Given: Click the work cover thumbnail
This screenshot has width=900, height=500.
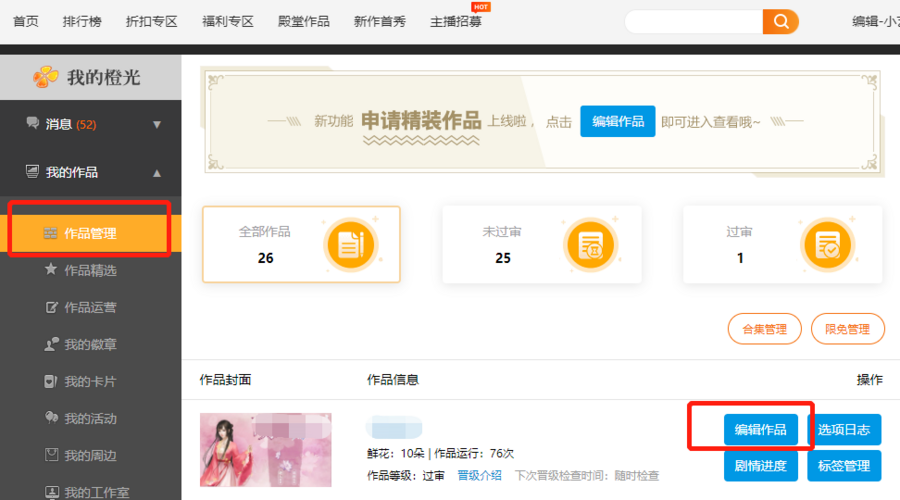Looking at the screenshot, I should click(x=265, y=449).
